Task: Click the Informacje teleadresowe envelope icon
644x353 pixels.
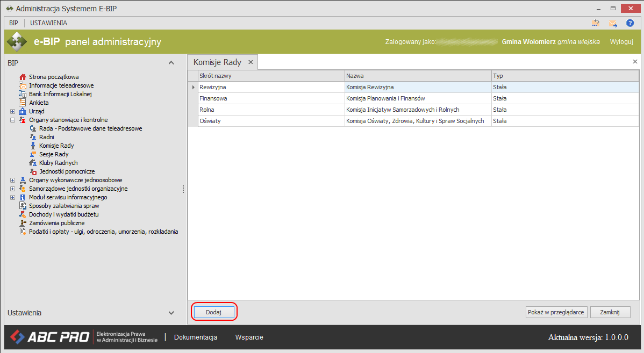Action: [23, 85]
